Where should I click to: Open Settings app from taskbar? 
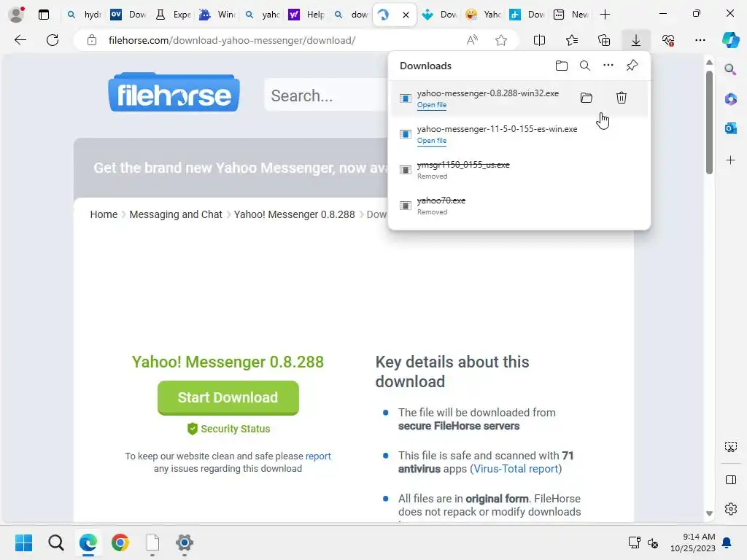pos(185,542)
